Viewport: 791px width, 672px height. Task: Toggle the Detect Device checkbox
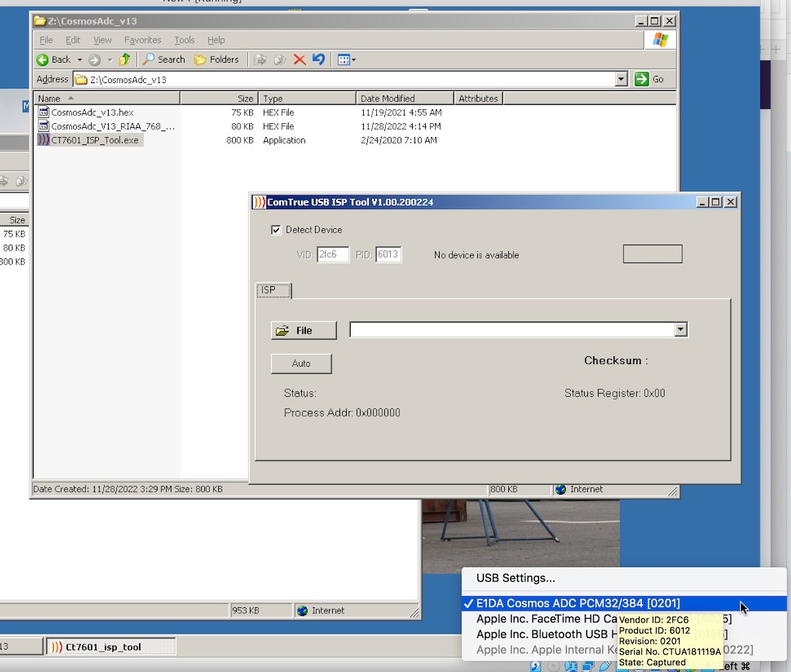[276, 230]
